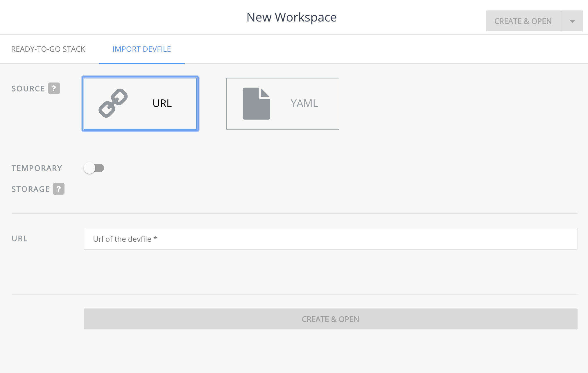
Task: Click the Temporary Storage help question icon
Action: click(59, 189)
